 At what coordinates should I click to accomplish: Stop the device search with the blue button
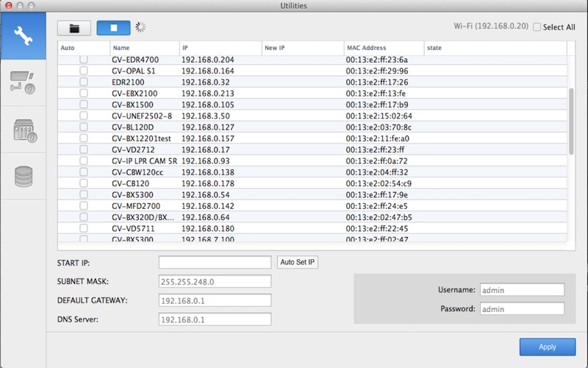pos(114,28)
